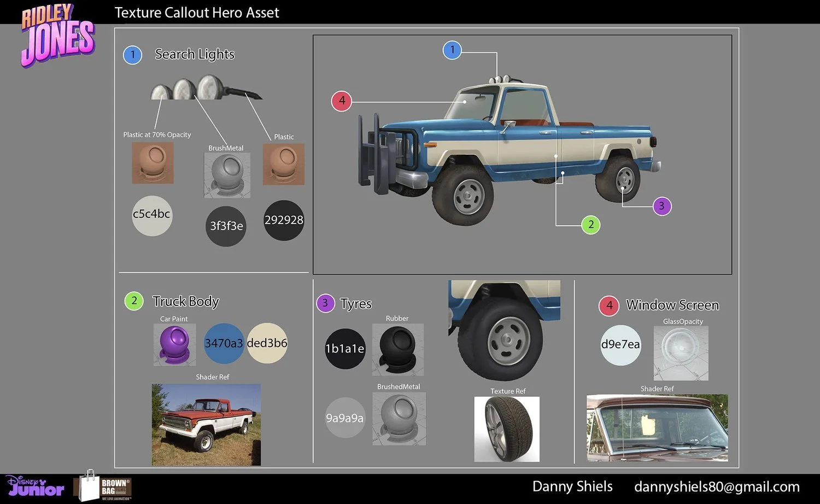The image size is (820, 504).
Task: Click the blue and cream truck render
Action: click(x=508, y=150)
